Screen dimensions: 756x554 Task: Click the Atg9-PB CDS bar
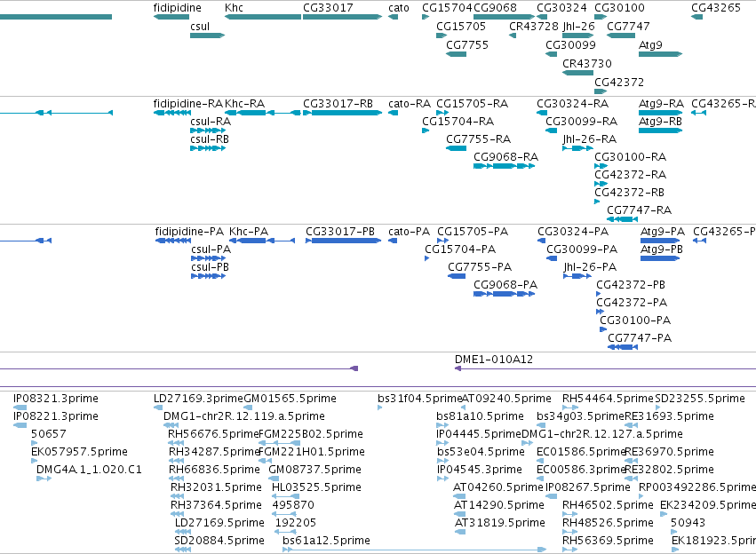(x=660, y=258)
